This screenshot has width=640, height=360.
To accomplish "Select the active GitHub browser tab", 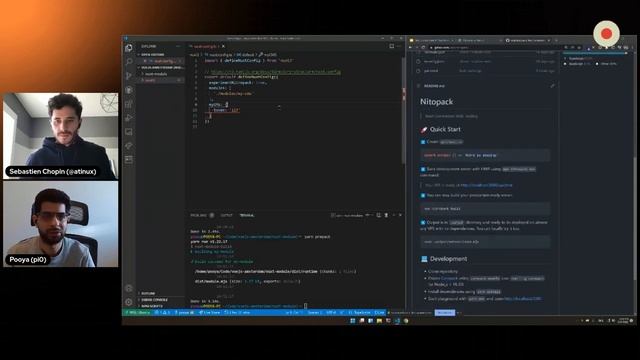I will (x=528, y=40).
